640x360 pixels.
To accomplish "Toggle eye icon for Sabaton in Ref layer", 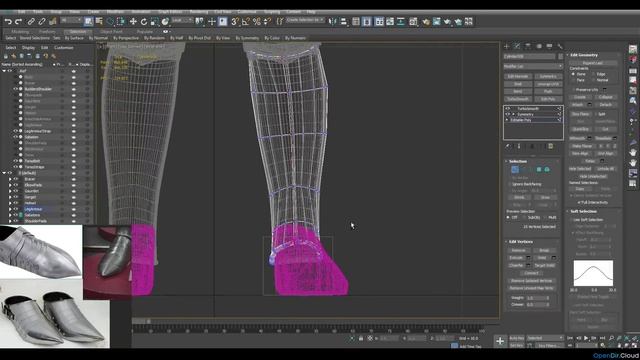I will tap(16, 137).
